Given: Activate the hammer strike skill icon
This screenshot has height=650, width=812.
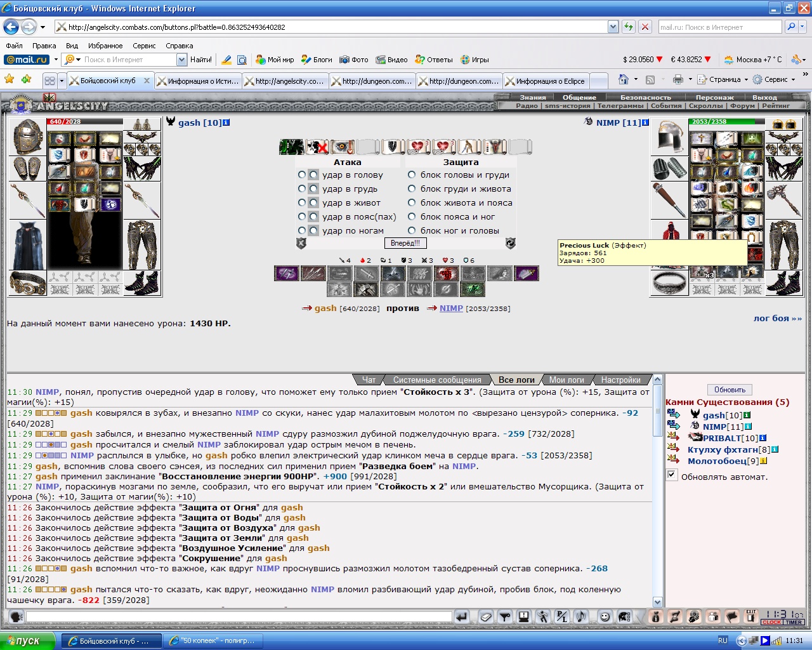Looking at the screenshot, I should tap(365, 289).
